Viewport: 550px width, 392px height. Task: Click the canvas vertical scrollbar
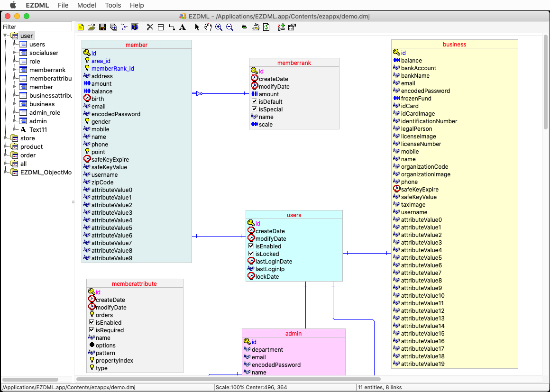click(545, 82)
